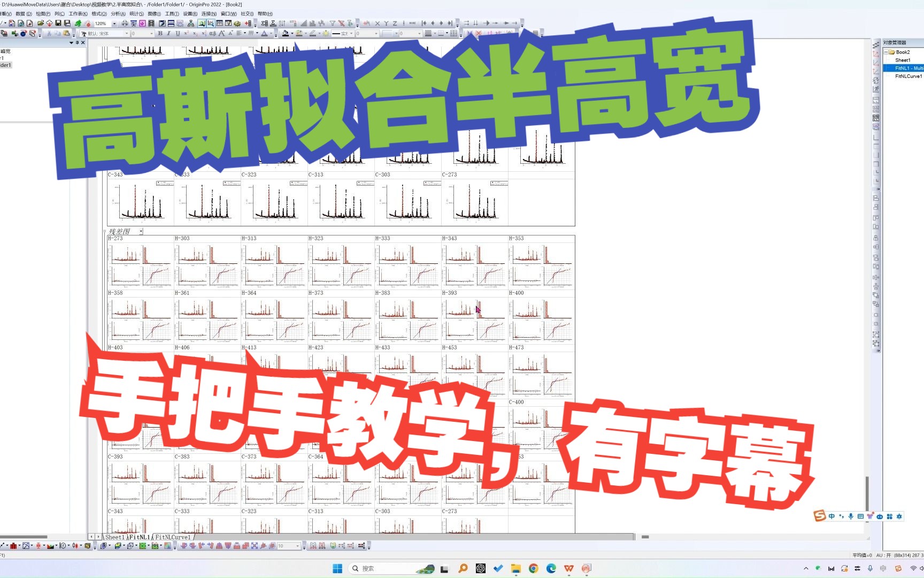Open the fill color dropdown arrow
This screenshot has height=578, width=924.
[292, 33]
